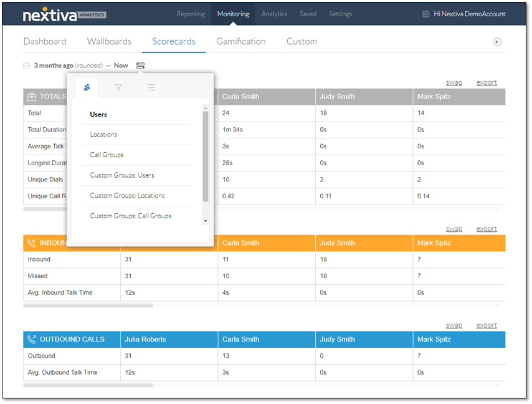The height and width of the screenshot is (404, 532).
Task: Click the popup list scrollbar down arrow
Action: (206, 221)
